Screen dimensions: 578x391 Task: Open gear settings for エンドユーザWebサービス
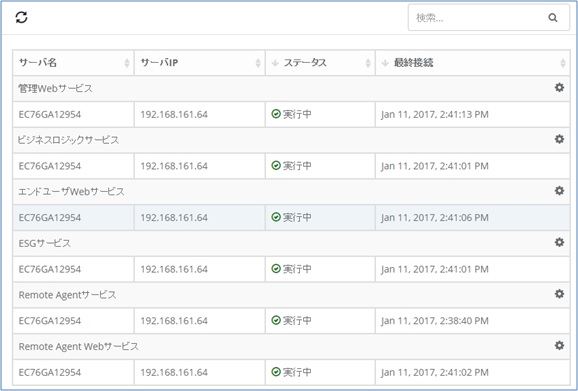[559, 191]
